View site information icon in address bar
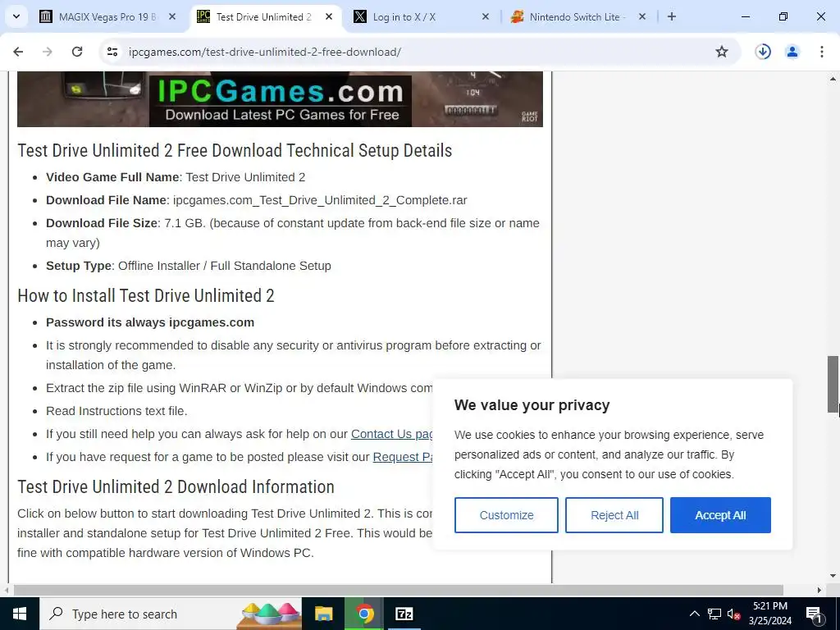The image size is (840, 630). coord(112,52)
